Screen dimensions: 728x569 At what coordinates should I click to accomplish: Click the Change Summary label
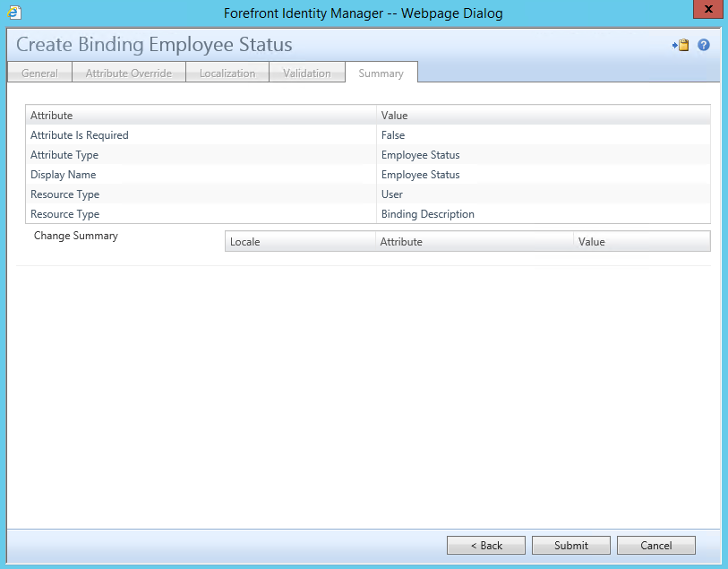click(x=76, y=236)
